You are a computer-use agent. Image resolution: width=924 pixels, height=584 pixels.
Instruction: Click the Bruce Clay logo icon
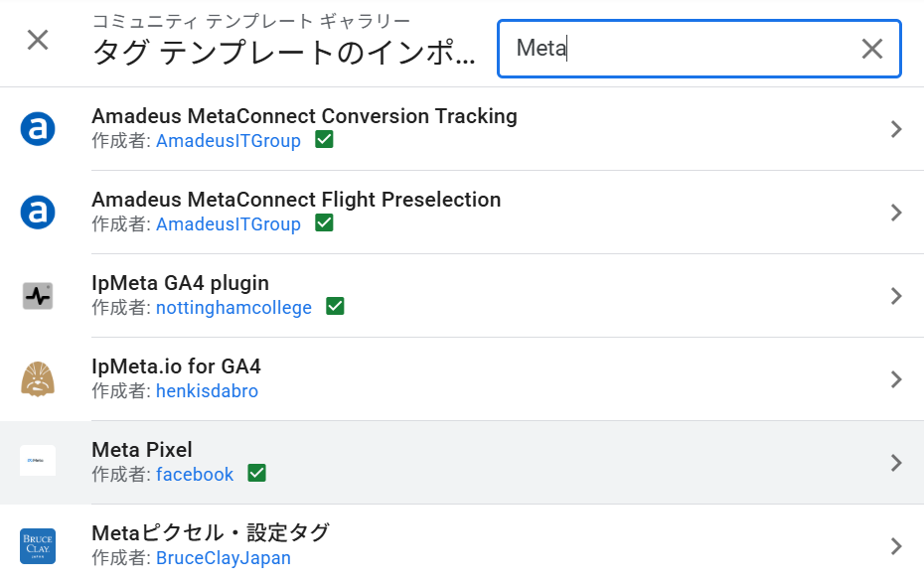pos(38,546)
